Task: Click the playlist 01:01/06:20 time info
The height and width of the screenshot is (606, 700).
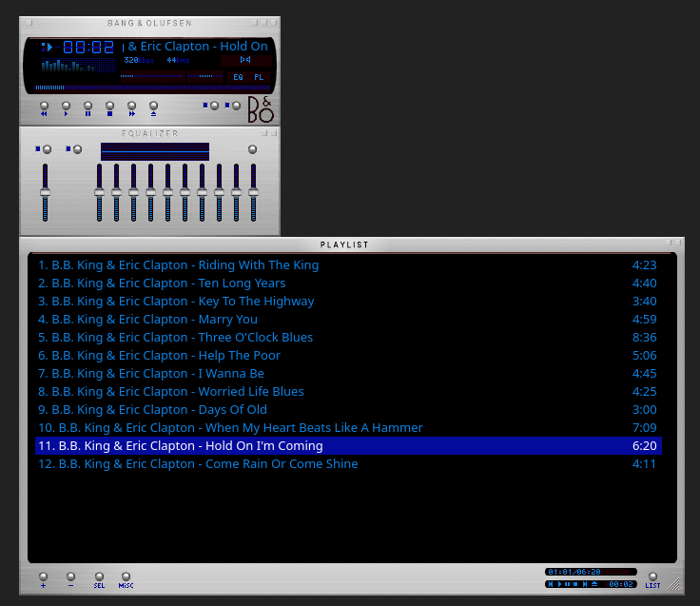Action: coord(574,572)
